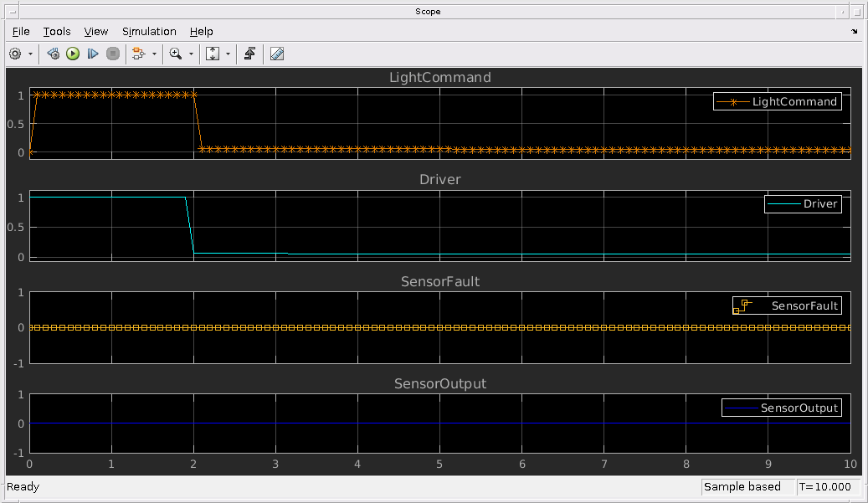Click the Scale Axes Limits icon
This screenshot has width=868, height=503.
[213, 54]
